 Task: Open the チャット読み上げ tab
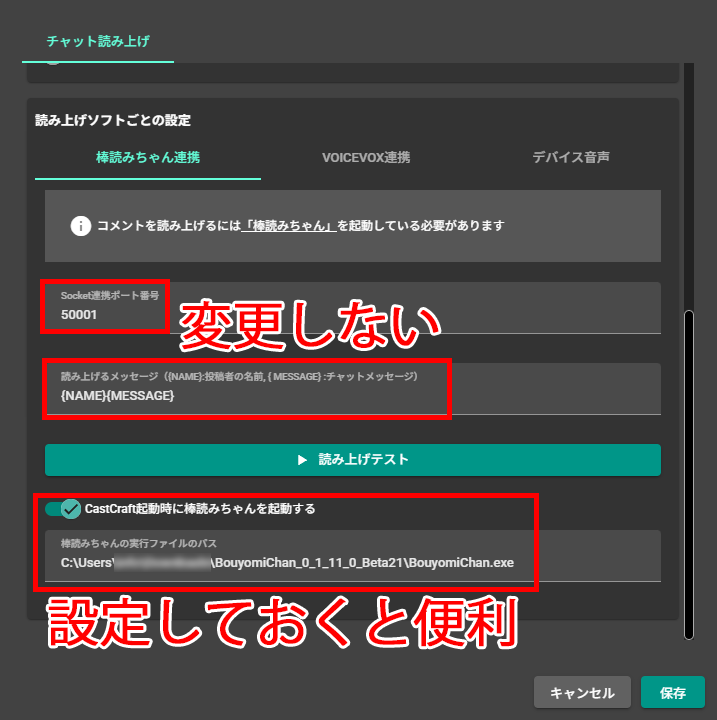98,41
